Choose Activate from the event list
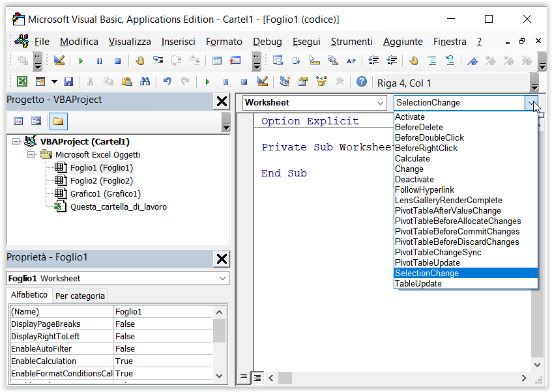Image resolution: width=552 pixels, height=392 pixels. pyautogui.click(x=465, y=117)
